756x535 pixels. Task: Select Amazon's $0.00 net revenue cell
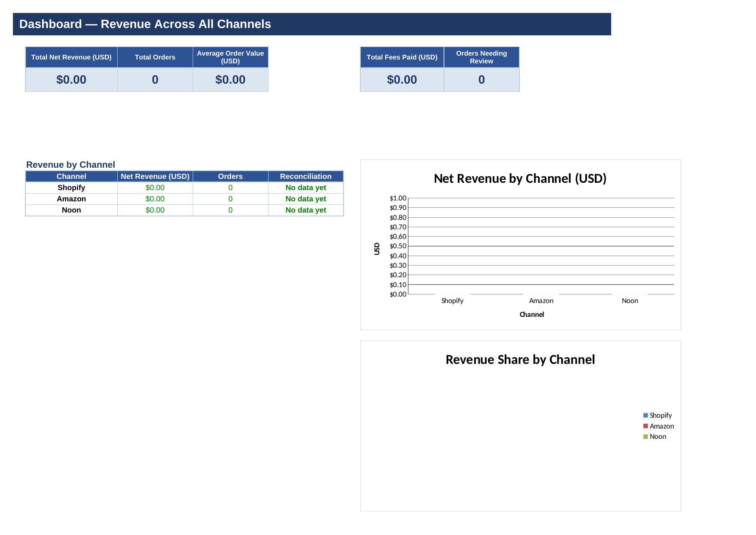pyautogui.click(x=155, y=199)
